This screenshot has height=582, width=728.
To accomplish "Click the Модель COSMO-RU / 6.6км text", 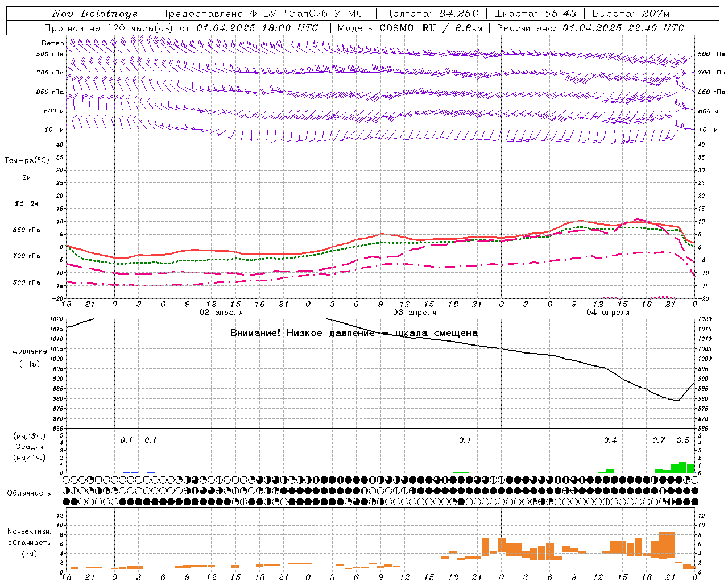I will click(409, 28).
